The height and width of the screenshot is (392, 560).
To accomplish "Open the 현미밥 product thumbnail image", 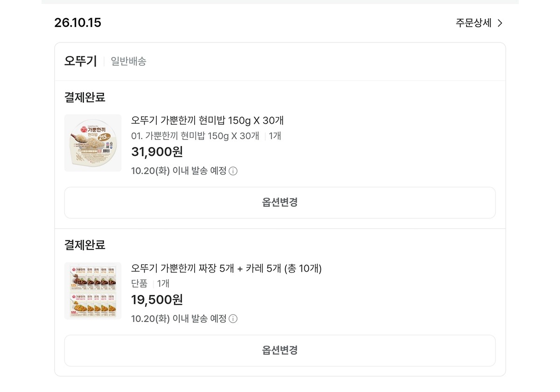I will click(93, 143).
